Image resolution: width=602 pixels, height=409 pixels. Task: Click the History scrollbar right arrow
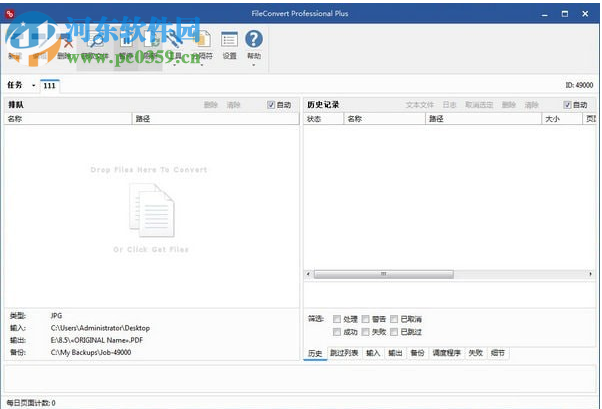(x=590, y=274)
